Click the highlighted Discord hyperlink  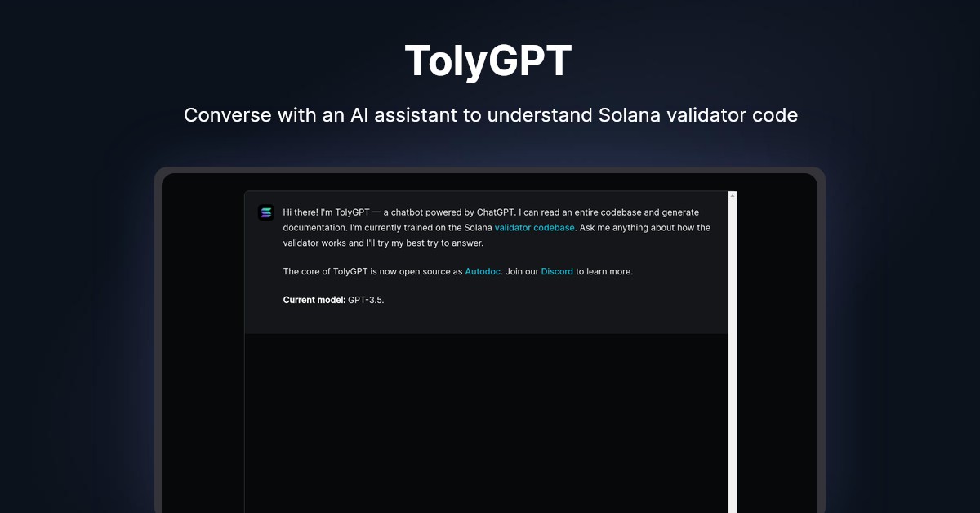[557, 271]
